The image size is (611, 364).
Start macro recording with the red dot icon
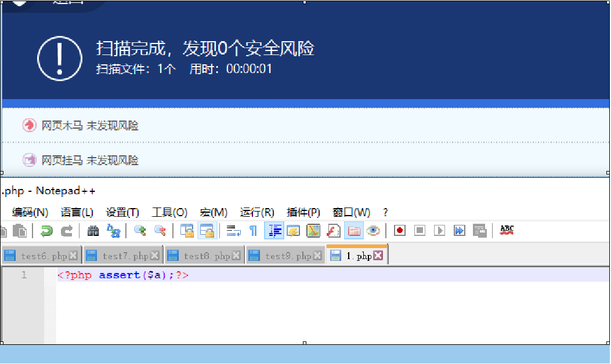399,231
